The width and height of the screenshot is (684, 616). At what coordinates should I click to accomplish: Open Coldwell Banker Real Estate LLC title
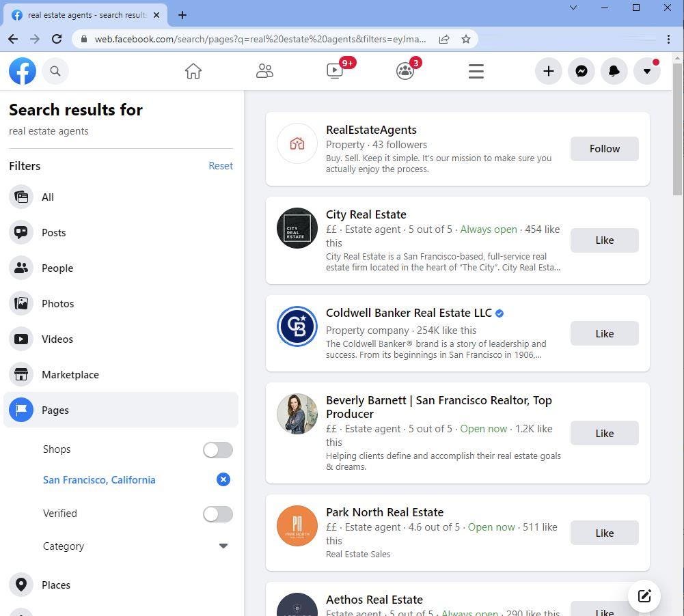click(409, 313)
